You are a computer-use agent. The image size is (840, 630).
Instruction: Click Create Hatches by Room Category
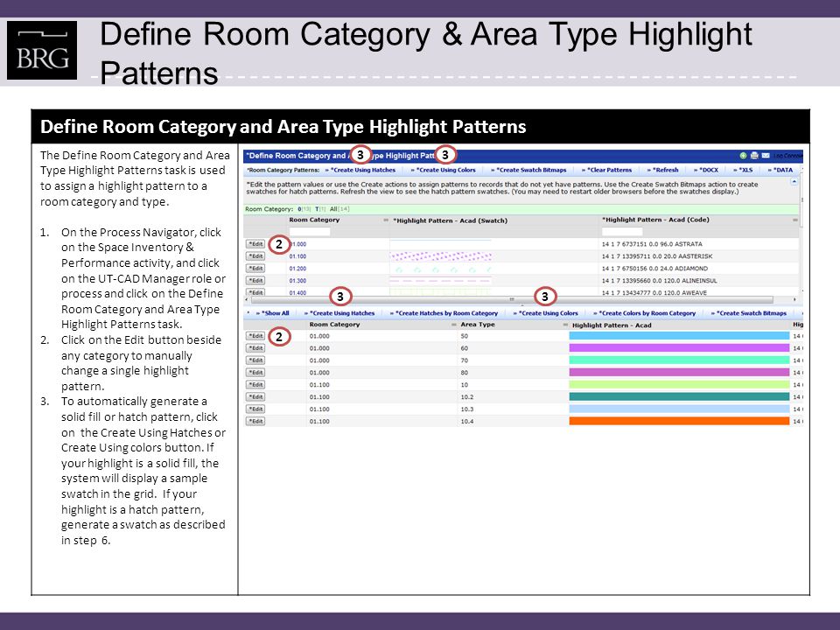click(x=447, y=313)
